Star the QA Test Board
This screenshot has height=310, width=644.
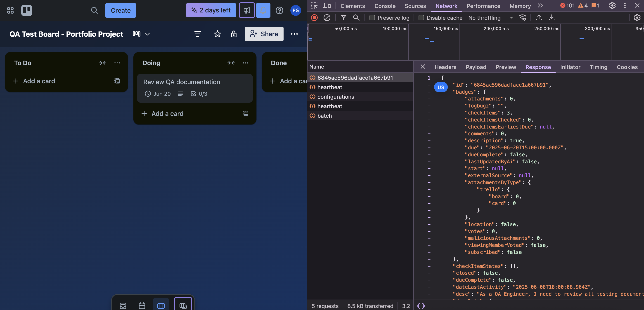217,34
